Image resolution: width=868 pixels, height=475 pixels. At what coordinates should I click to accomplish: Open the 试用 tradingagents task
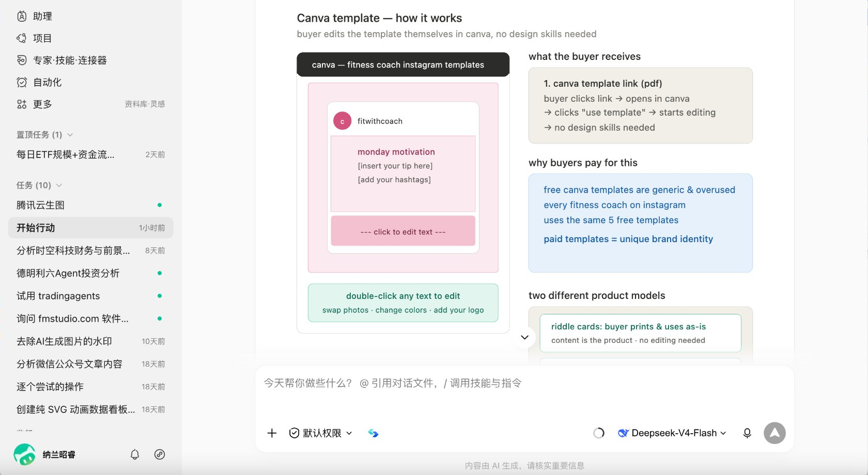pos(90,296)
